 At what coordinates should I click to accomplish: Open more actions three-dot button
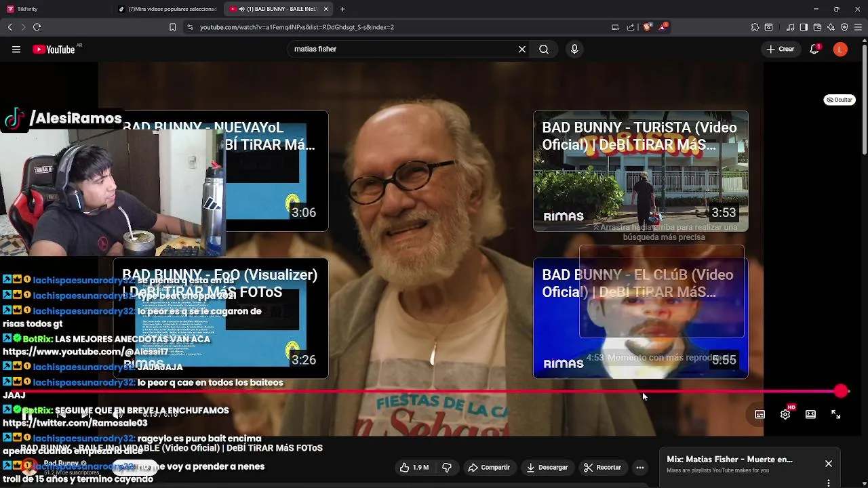point(640,468)
